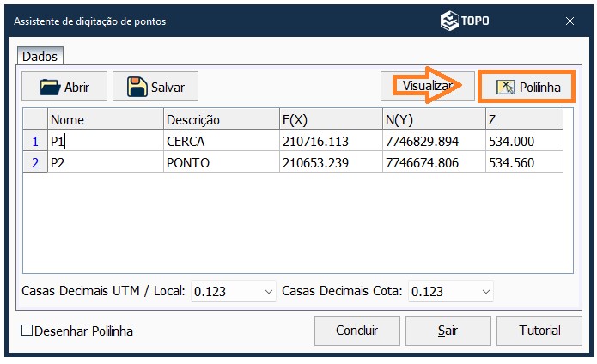Image resolution: width=597 pixels, height=364 pixels.
Task: Click the Z value 534.560 cell
Action: point(524,162)
